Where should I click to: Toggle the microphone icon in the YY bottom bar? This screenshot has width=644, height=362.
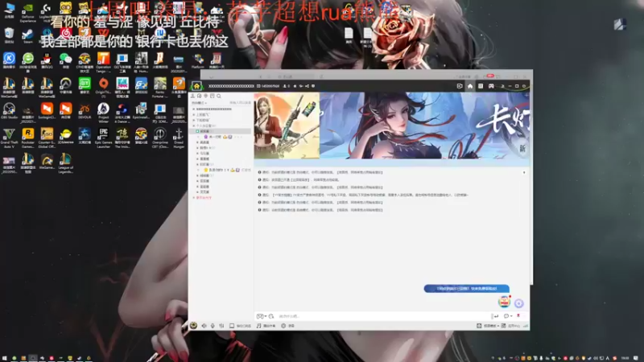(x=213, y=326)
